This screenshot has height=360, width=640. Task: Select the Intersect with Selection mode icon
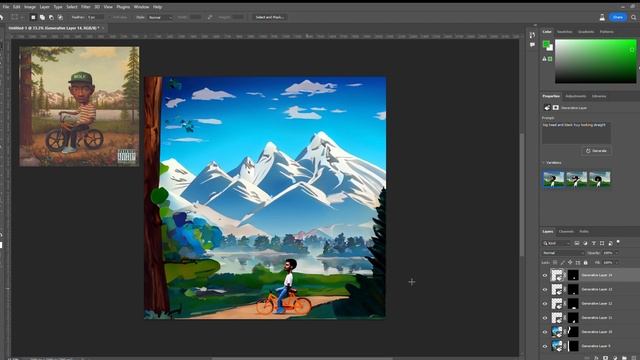pos(60,18)
